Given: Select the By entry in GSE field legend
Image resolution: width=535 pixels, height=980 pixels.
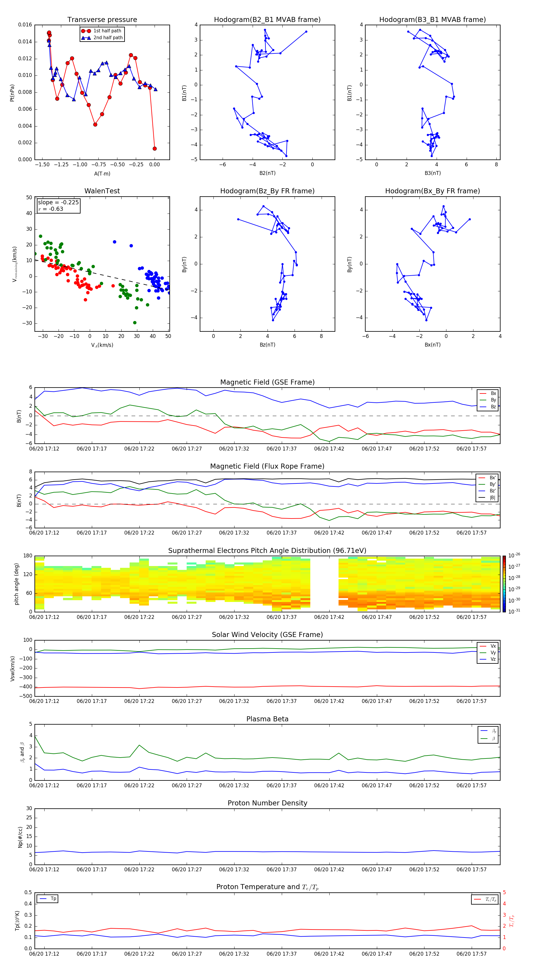Looking at the screenshot, I should (x=488, y=400).
